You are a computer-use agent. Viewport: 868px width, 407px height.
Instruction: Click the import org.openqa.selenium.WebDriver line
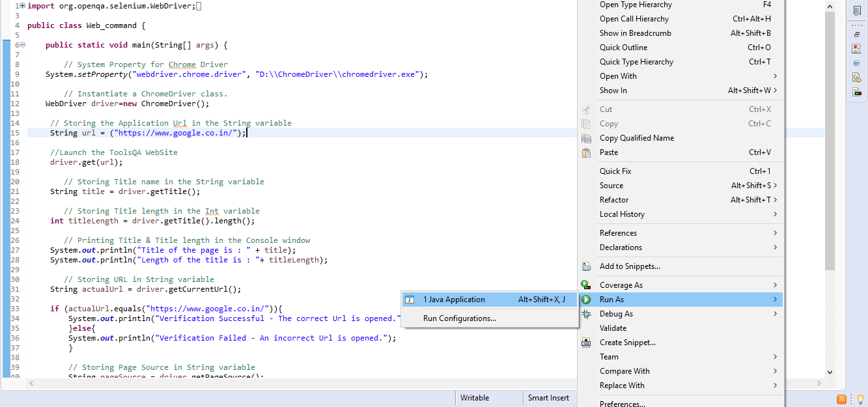tap(111, 6)
